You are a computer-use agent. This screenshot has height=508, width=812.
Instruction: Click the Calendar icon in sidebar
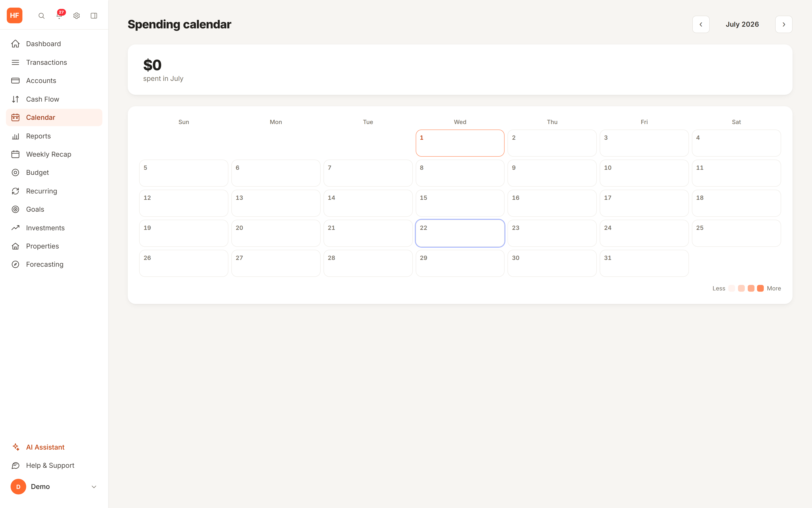pos(15,117)
